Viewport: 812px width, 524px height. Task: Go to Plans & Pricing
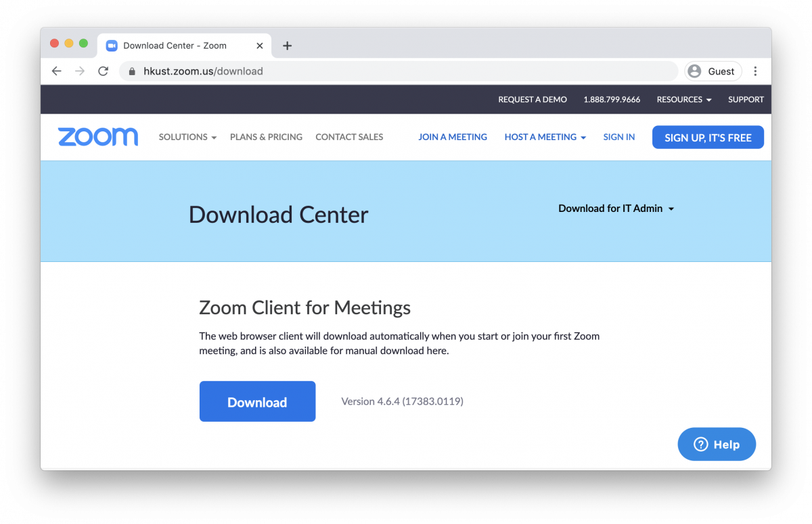coord(266,137)
